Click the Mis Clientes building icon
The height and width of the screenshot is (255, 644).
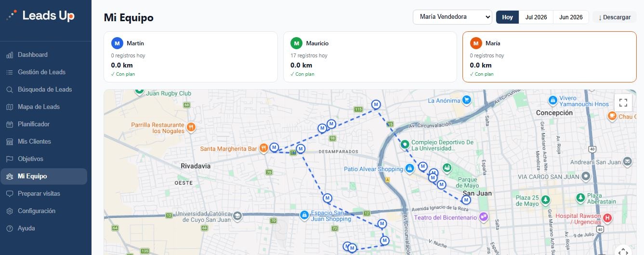pyautogui.click(x=10, y=142)
